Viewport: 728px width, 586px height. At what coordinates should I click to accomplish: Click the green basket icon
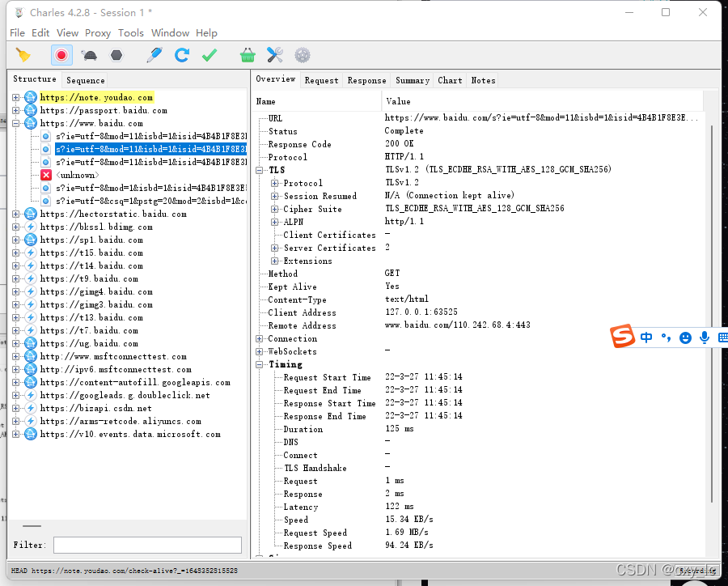pyautogui.click(x=248, y=55)
